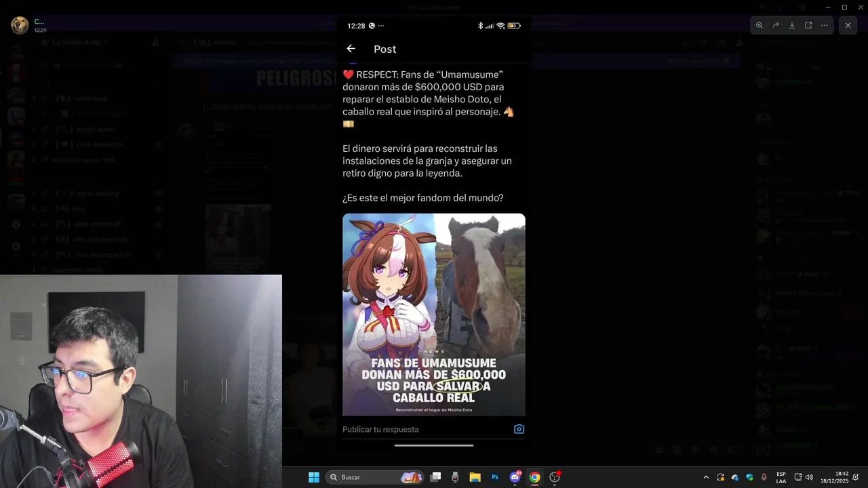Click the Umamusume news image inside the post

coord(434,314)
